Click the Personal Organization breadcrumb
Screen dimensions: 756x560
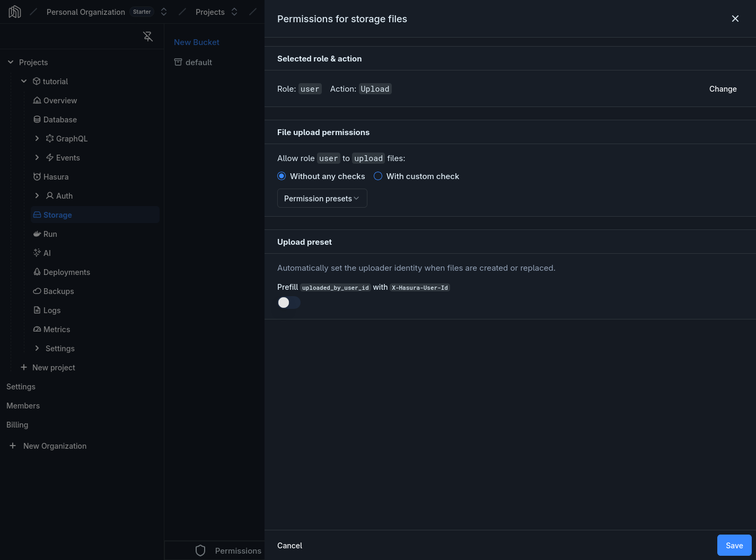point(86,12)
